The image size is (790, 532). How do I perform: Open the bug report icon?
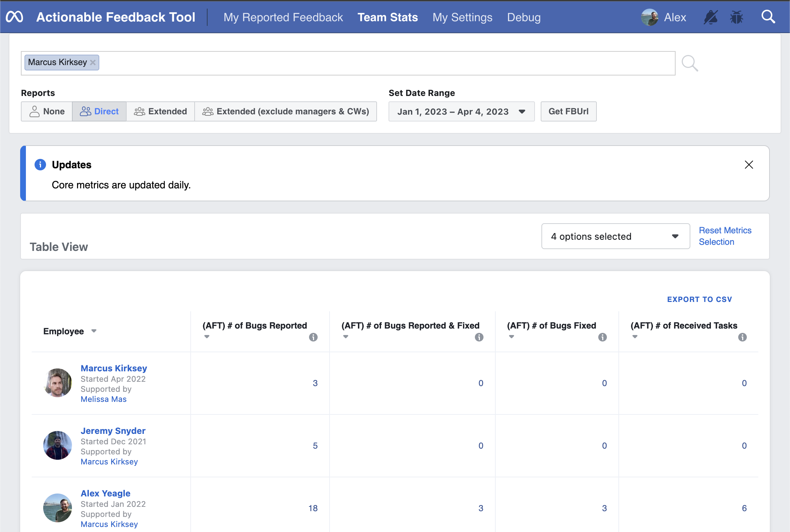coord(736,17)
